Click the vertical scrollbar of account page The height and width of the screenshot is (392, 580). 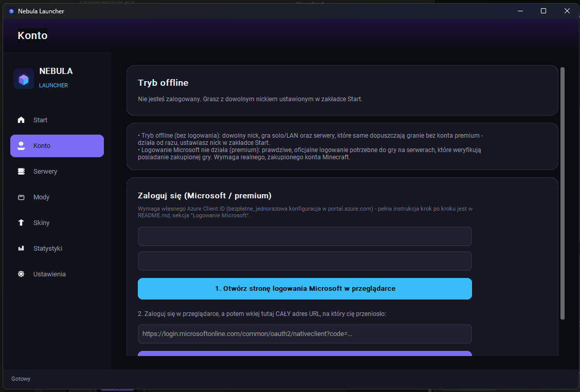tap(563, 193)
